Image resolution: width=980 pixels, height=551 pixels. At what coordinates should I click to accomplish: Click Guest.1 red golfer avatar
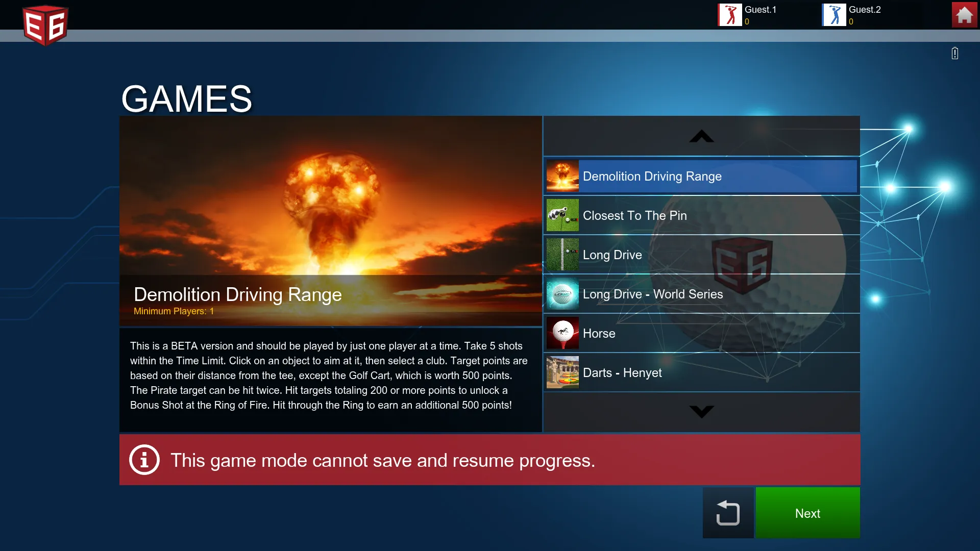point(730,15)
